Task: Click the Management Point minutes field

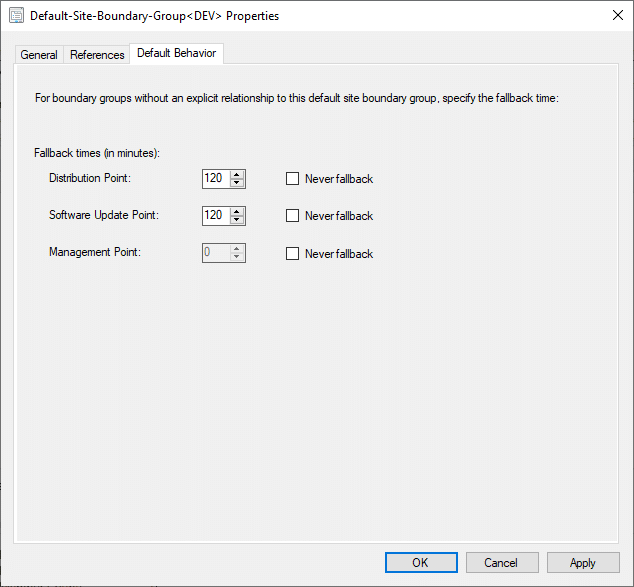Action: (x=215, y=253)
